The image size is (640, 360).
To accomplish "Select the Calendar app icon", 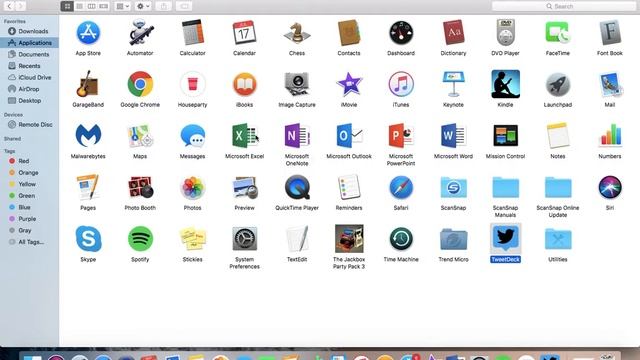I will [x=244, y=33].
